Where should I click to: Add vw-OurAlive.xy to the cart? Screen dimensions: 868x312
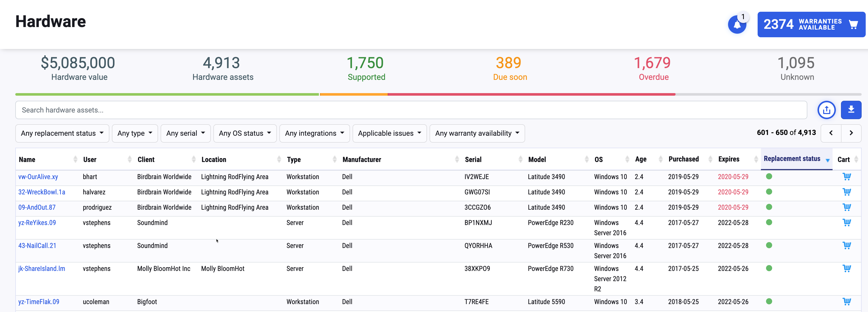846,176
